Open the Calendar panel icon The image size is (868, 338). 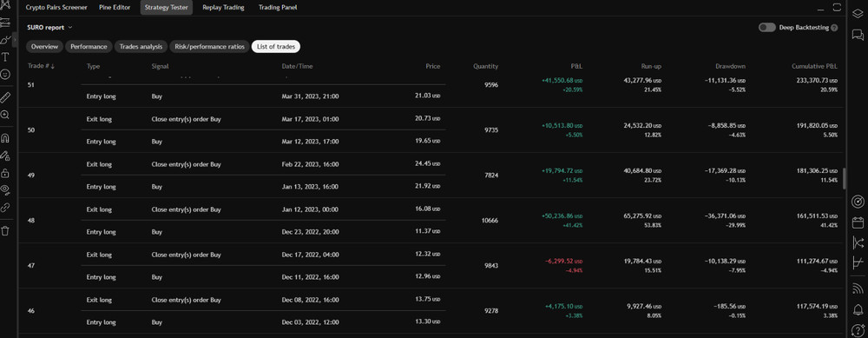pyautogui.click(x=858, y=222)
